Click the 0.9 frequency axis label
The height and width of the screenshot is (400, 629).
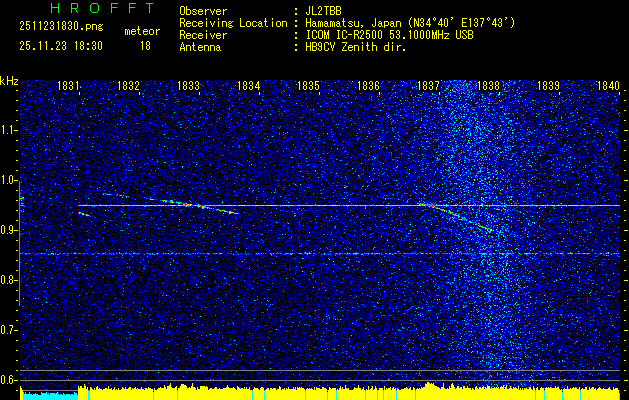tap(9, 230)
